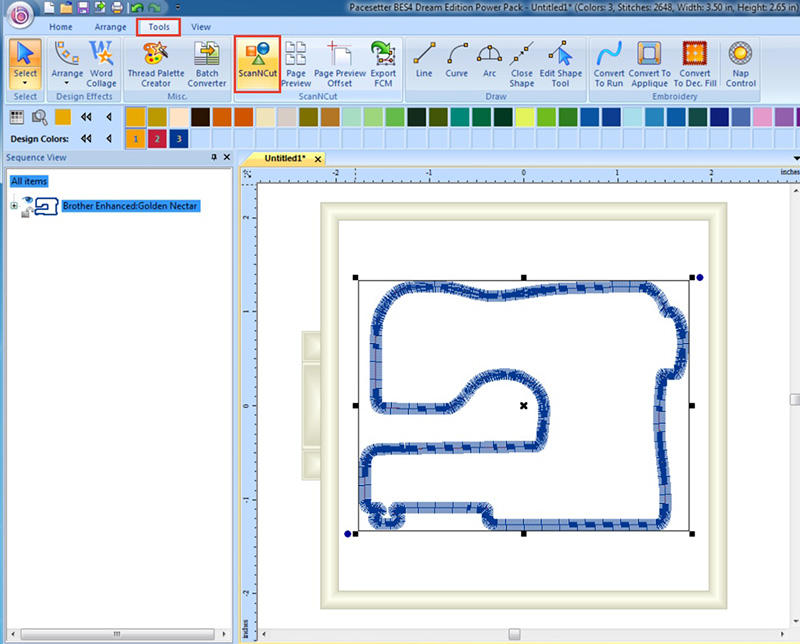Open Nap Control
800x644 pixels.
point(740,64)
